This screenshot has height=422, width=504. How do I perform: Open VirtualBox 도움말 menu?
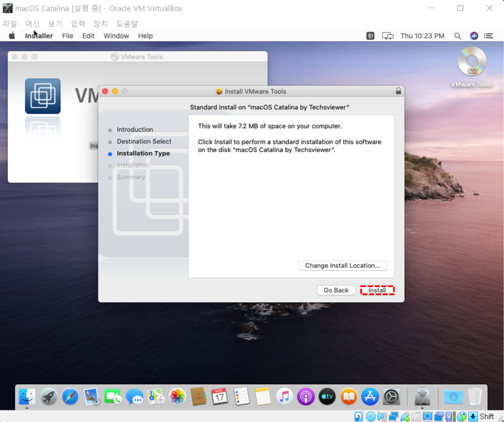127,24
